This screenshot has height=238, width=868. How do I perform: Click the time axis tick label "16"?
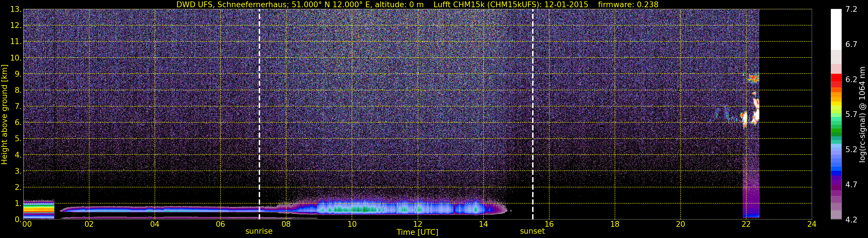[x=549, y=224]
